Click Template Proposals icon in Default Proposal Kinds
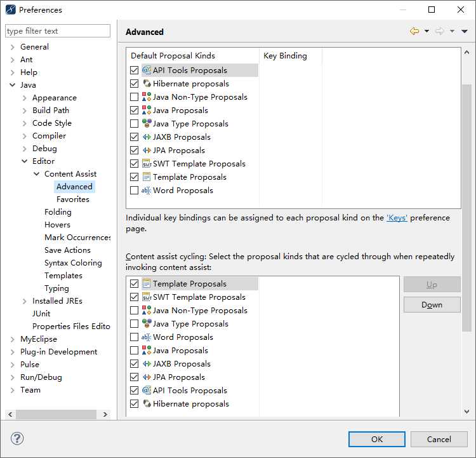476x458 pixels. [147, 177]
